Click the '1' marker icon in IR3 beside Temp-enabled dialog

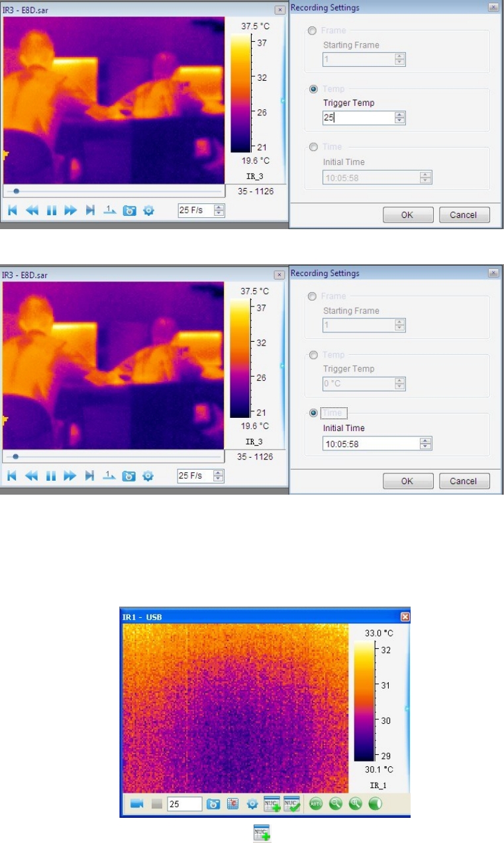[x=109, y=211]
